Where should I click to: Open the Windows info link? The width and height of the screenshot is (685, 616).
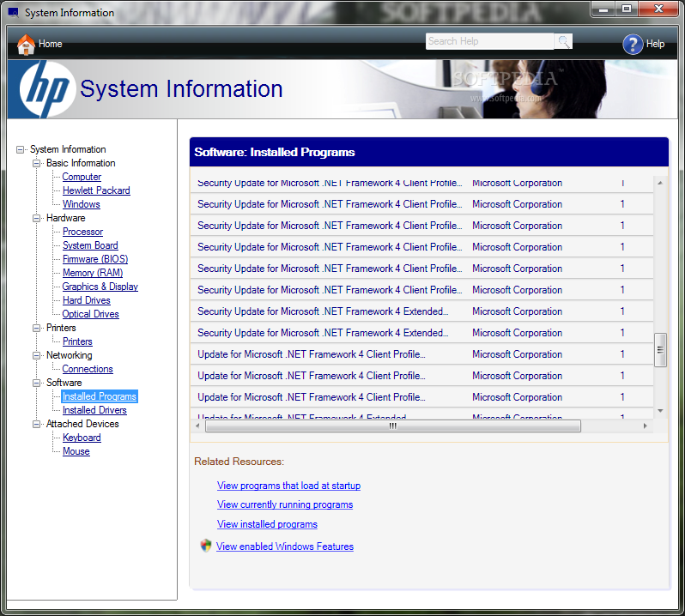point(82,204)
